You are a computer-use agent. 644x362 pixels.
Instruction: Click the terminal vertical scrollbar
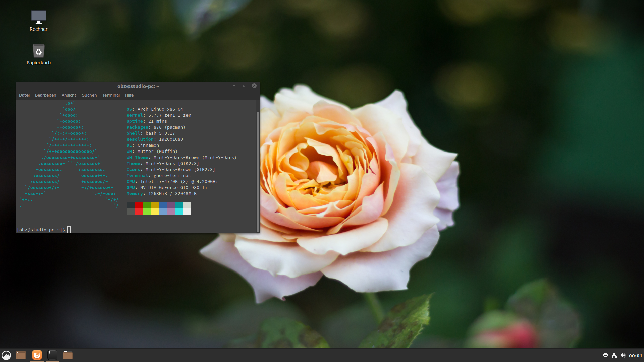258,171
